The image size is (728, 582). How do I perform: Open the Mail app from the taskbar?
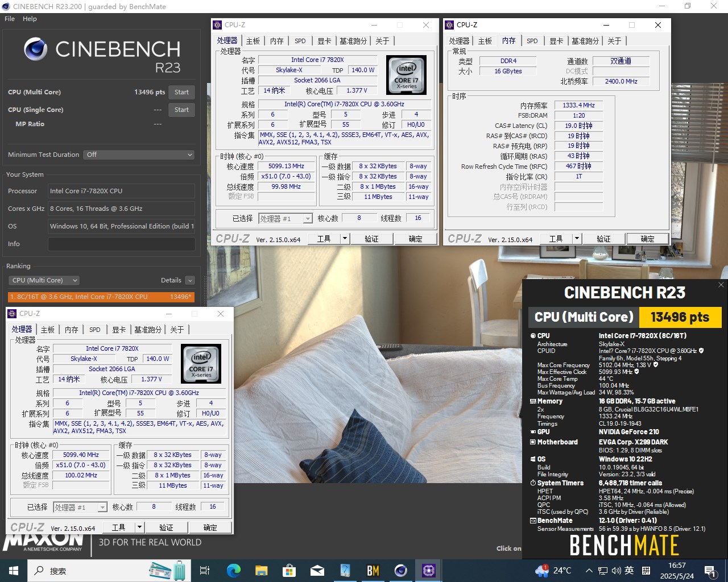317,571
